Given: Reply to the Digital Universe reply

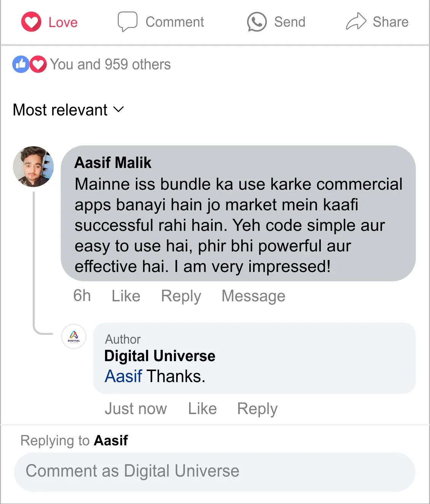Looking at the screenshot, I should coord(257,409).
